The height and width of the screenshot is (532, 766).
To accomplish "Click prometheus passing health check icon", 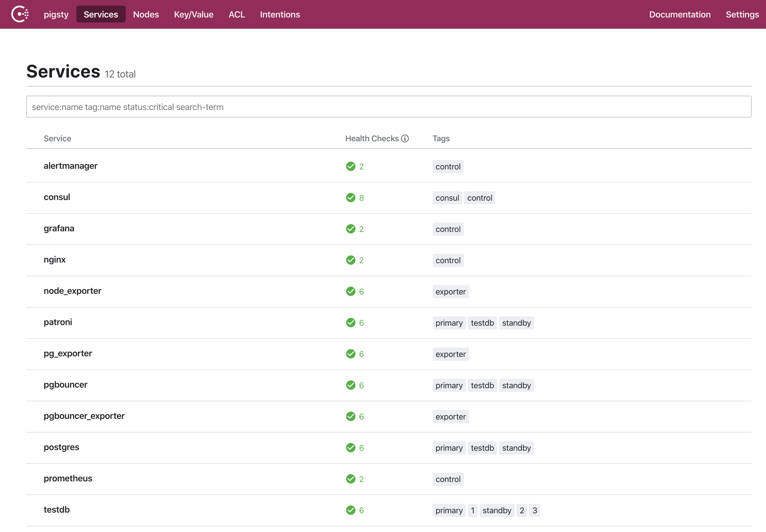I will coord(350,479).
